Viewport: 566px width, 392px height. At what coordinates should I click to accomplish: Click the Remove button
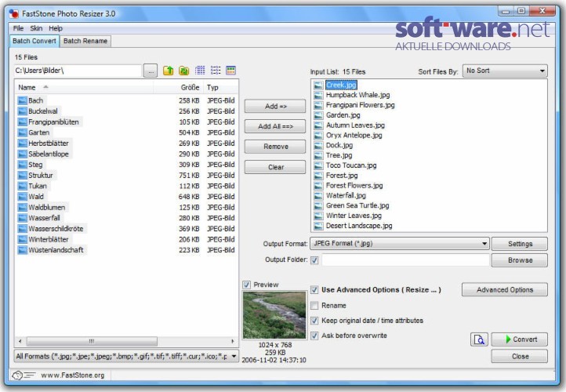(x=275, y=147)
